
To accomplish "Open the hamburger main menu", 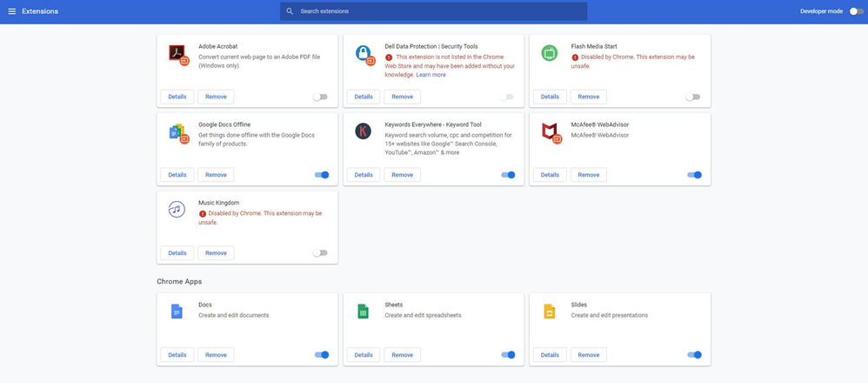I will (x=11, y=11).
